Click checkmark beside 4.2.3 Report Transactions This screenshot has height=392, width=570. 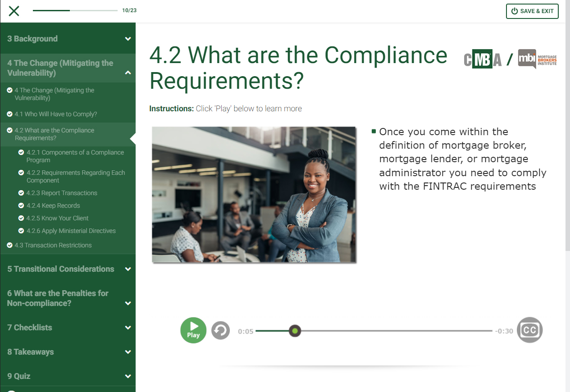(21, 193)
